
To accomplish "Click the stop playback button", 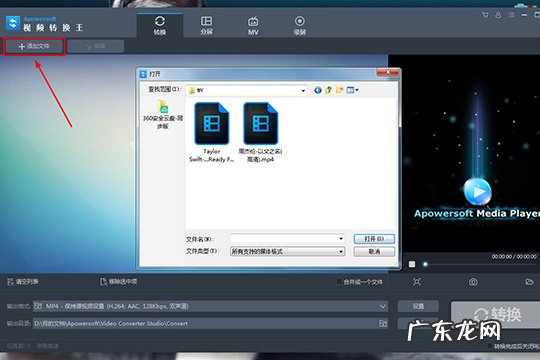I will point(412,264).
